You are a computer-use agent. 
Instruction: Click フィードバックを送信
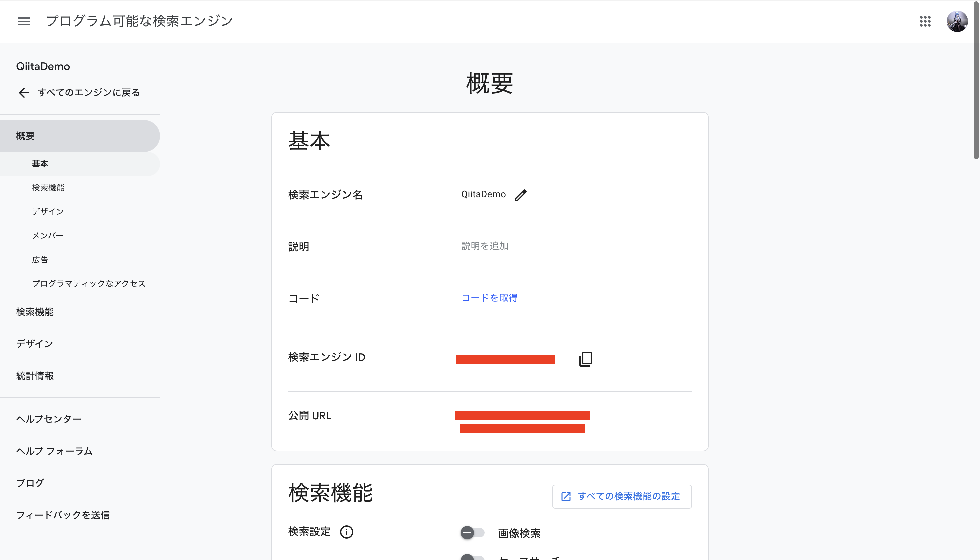63,515
